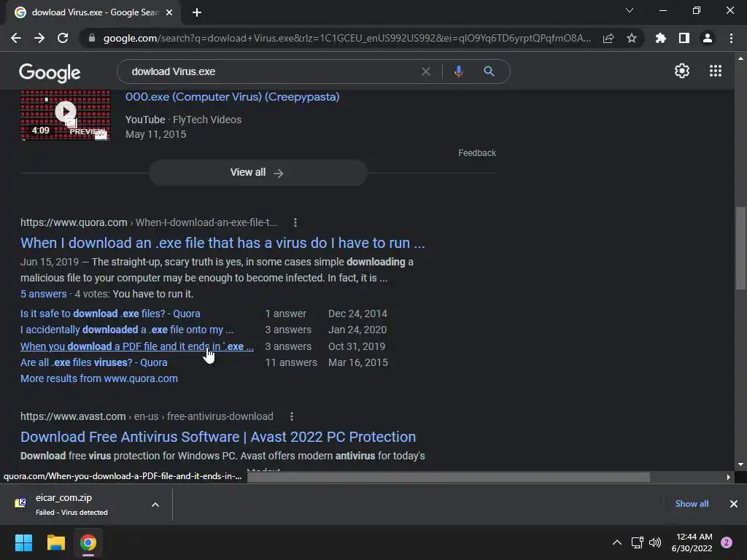Click inside the Google search input field
This screenshot has height=560, width=747.
271,71
